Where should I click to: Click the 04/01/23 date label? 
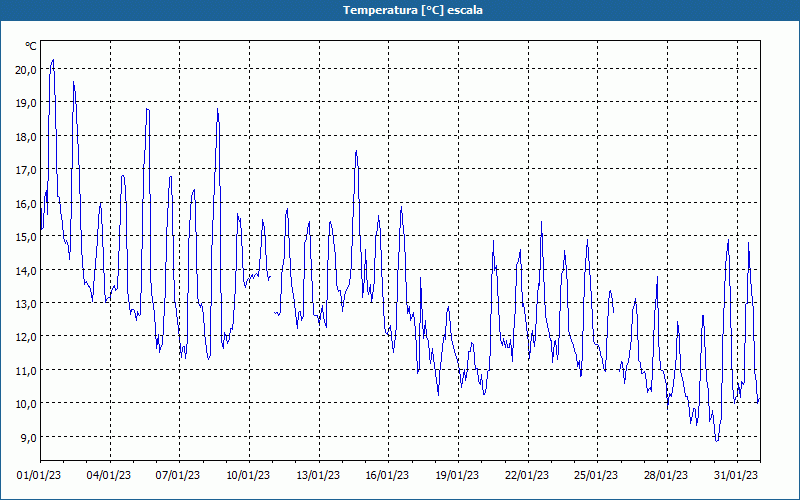pos(109,476)
